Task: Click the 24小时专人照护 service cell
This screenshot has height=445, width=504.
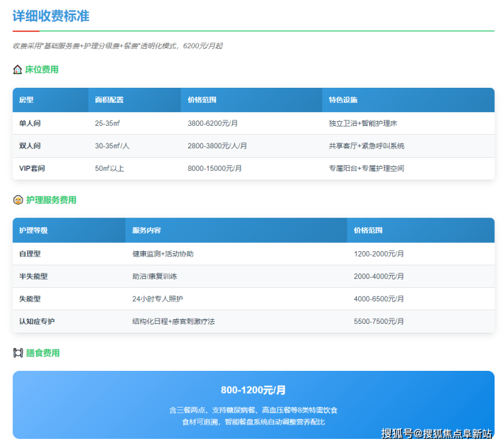Action: [157, 299]
